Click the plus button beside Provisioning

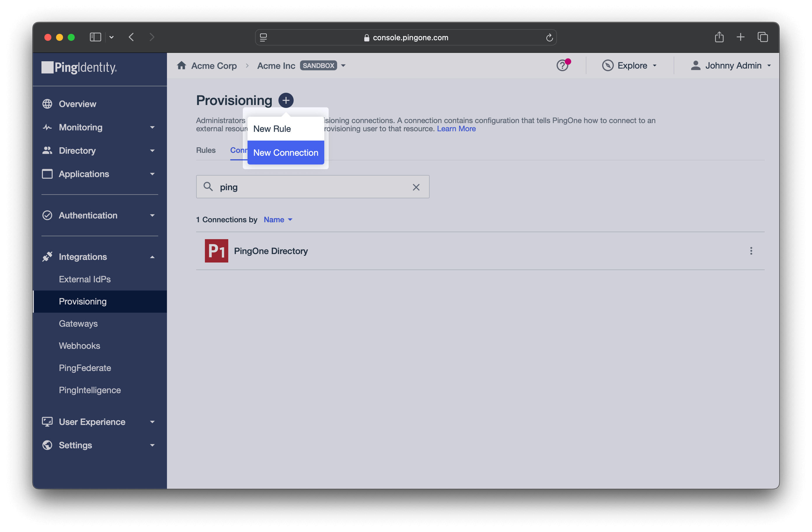(286, 100)
